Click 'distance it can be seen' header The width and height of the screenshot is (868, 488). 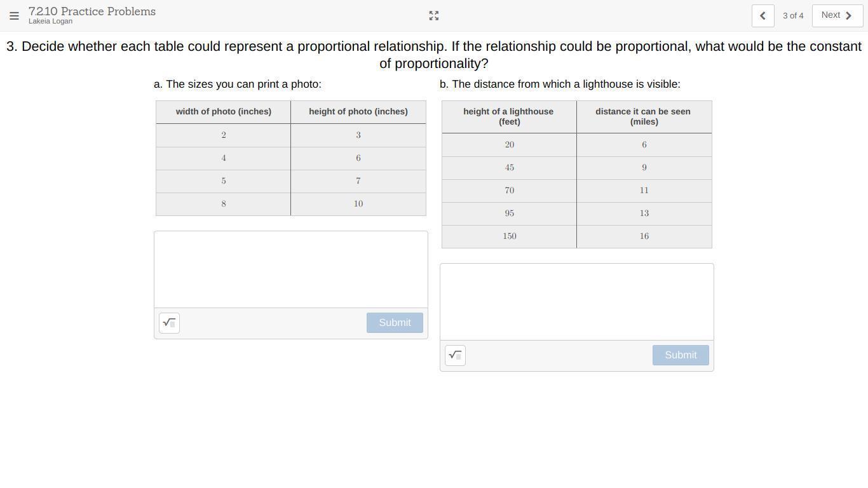click(644, 116)
